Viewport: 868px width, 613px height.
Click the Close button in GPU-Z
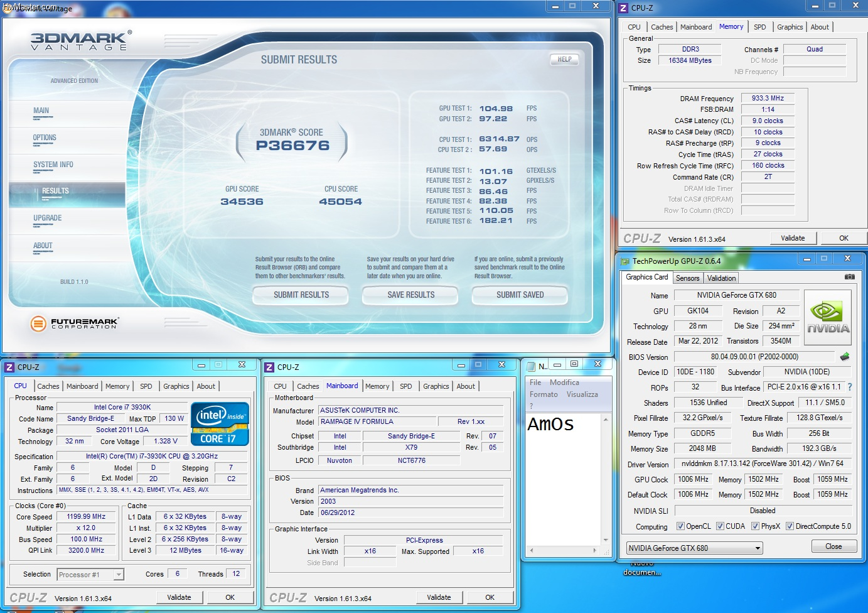[833, 546]
